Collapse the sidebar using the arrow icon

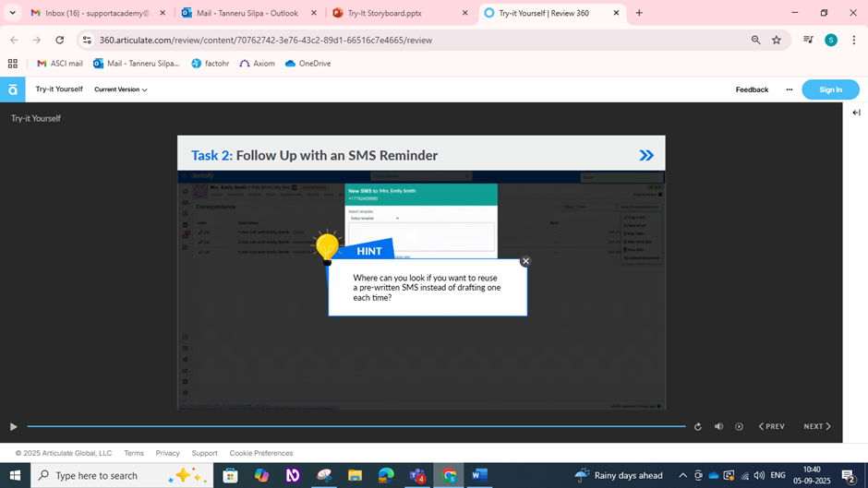point(856,113)
